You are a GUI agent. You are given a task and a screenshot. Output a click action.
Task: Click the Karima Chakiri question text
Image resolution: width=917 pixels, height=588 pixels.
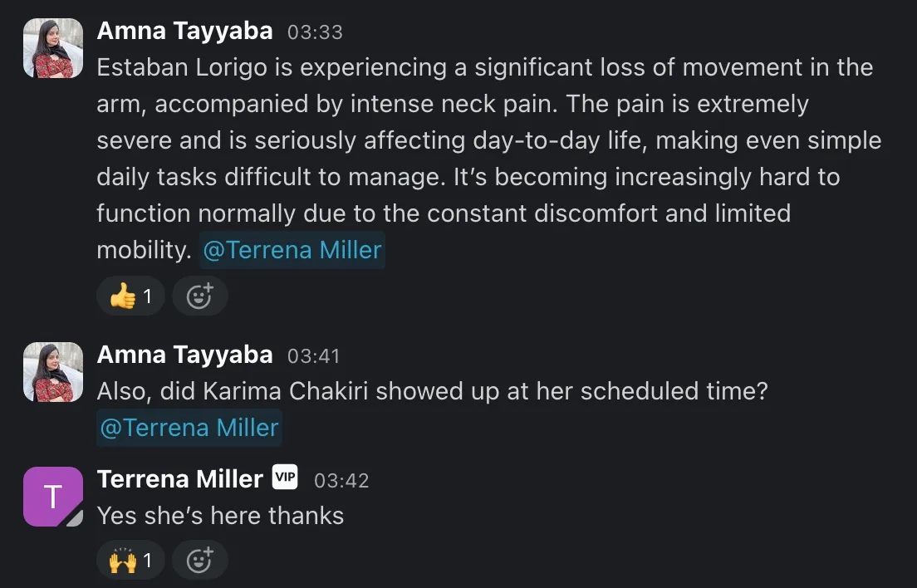pyautogui.click(x=432, y=391)
